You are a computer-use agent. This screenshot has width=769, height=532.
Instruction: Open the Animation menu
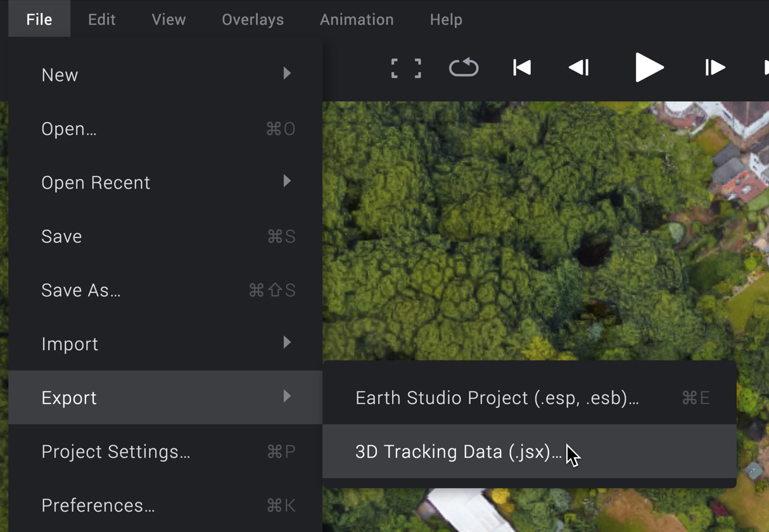coord(357,20)
